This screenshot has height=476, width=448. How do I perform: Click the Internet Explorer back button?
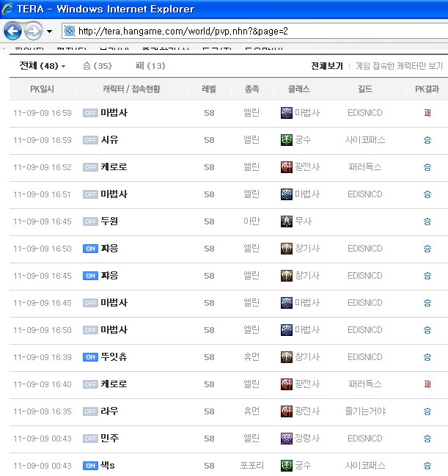[x=12, y=31]
